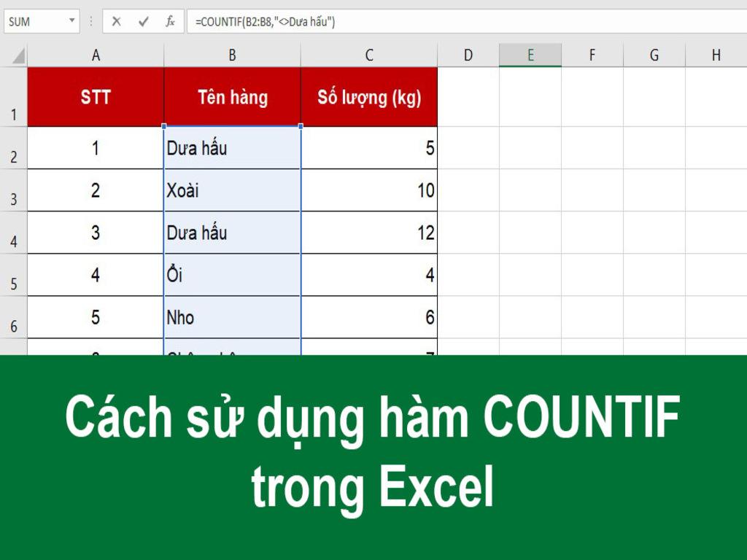Click cell B2 containing Dưa hấu
The height and width of the screenshot is (560, 747).
click(x=233, y=147)
